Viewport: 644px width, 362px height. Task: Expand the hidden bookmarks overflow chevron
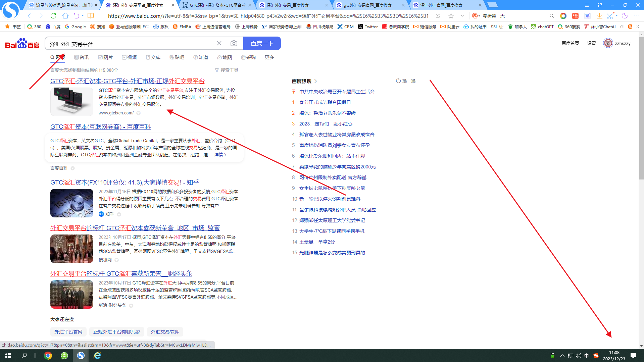point(638,27)
